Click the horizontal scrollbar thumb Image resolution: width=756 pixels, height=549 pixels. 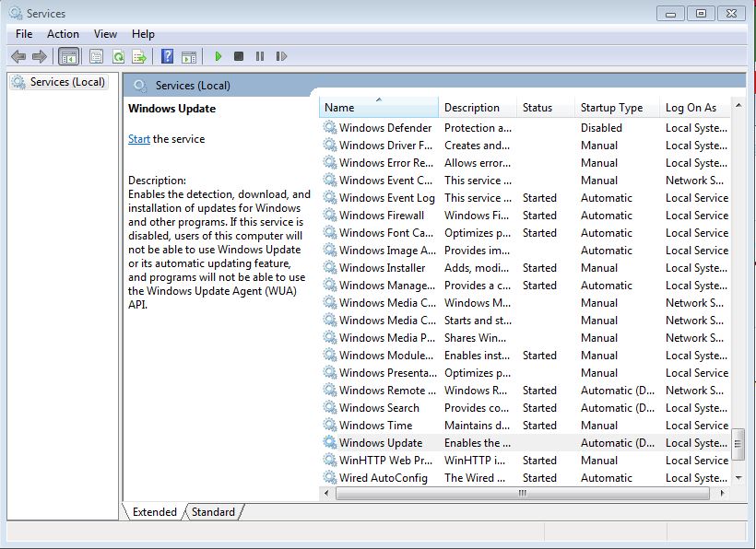523,493
